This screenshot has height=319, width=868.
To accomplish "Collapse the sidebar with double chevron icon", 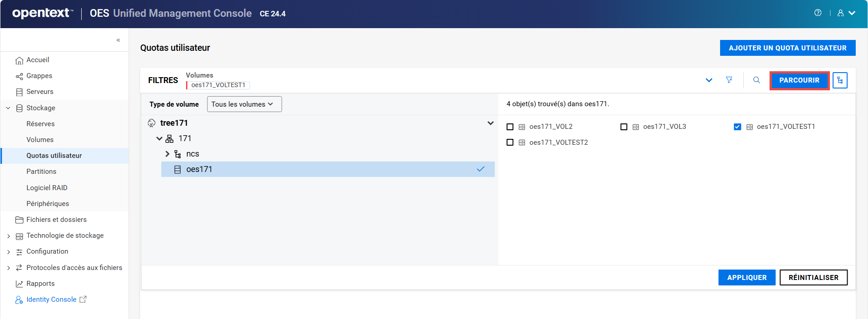I will [x=118, y=40].
